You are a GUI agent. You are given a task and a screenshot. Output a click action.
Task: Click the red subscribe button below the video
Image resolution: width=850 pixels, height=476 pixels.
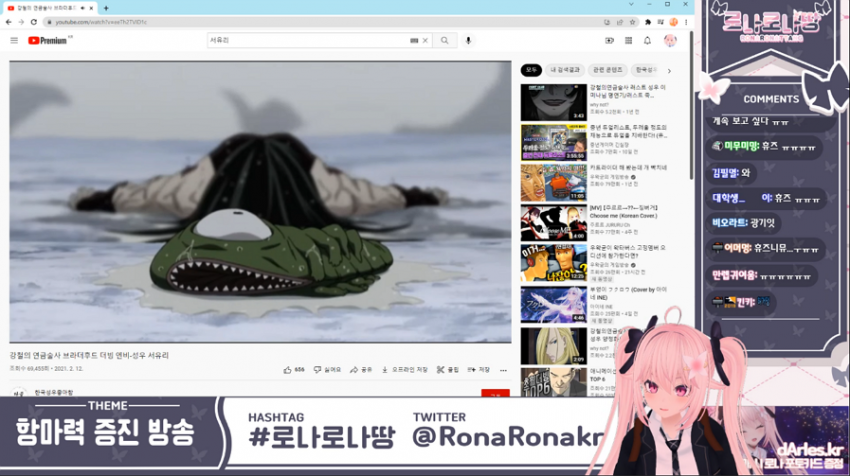[x=495, y=393]
